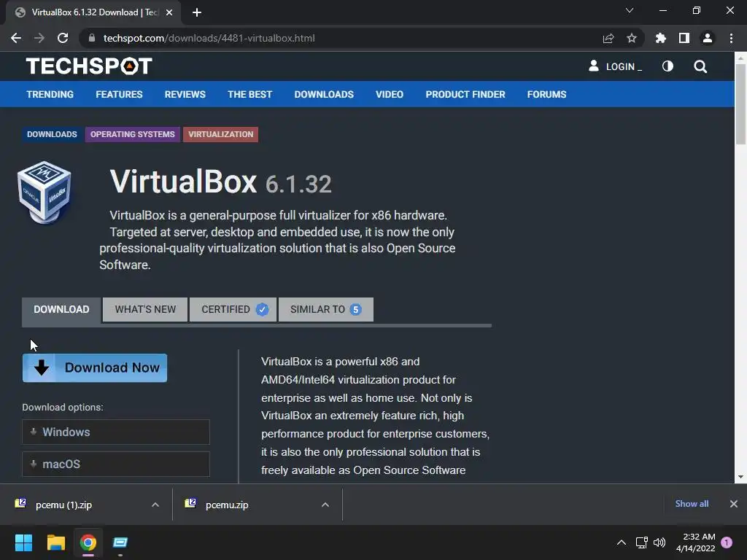Toggle the dark/light theme icon
This screenshot has height=560, width=747.
(667, 66)
